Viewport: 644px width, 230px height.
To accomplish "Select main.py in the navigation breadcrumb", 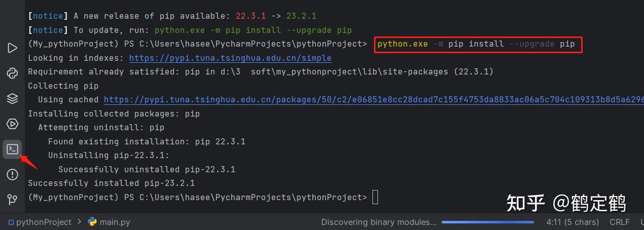I will (115, 222).
